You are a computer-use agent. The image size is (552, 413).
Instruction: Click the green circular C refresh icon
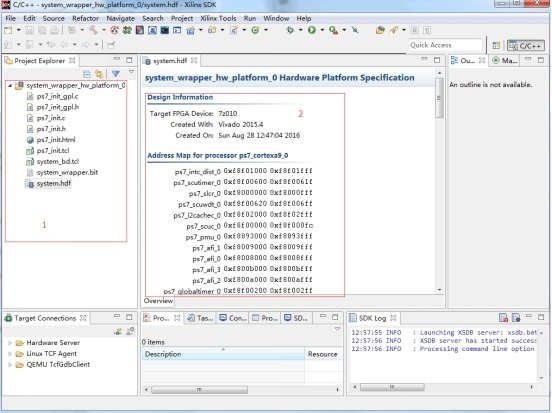pos(255,30)
